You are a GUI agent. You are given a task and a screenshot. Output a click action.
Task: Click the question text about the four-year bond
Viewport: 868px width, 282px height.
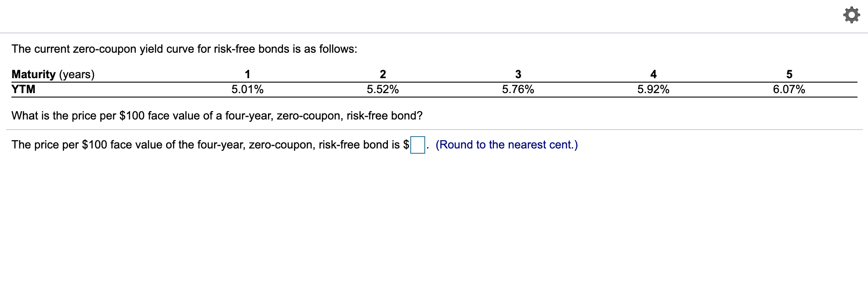tap(216, 116)
